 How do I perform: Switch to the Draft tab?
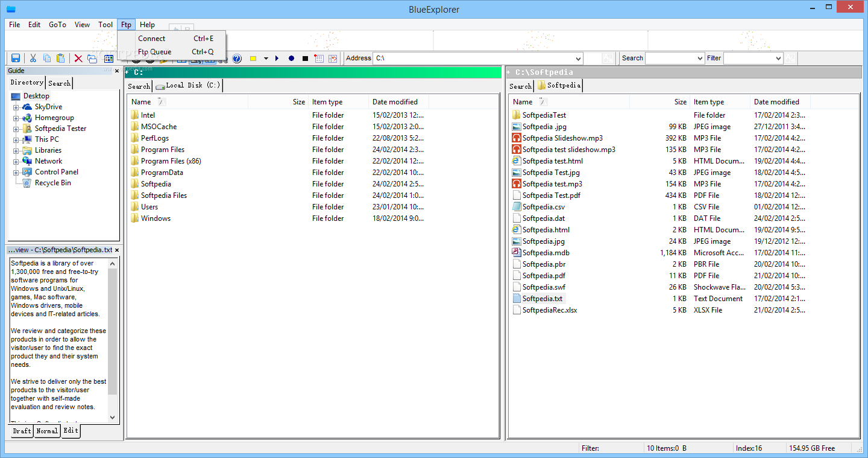[x=22, y=431]
